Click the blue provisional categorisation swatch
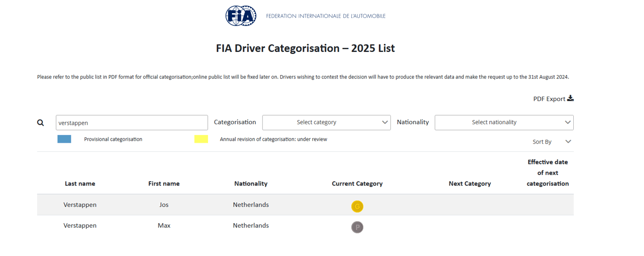The image size is (644, 256). [x=64, y=139]
